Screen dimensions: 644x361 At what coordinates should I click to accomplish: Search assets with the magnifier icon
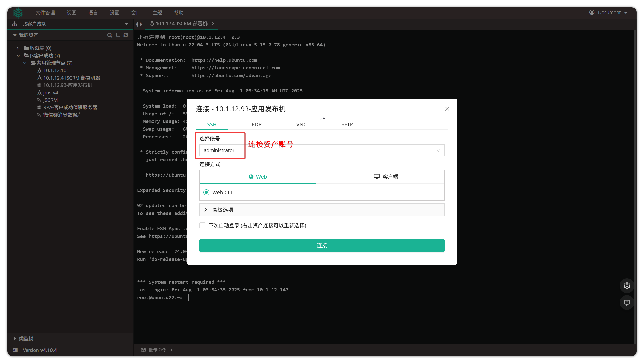click(x=110, y=35)
